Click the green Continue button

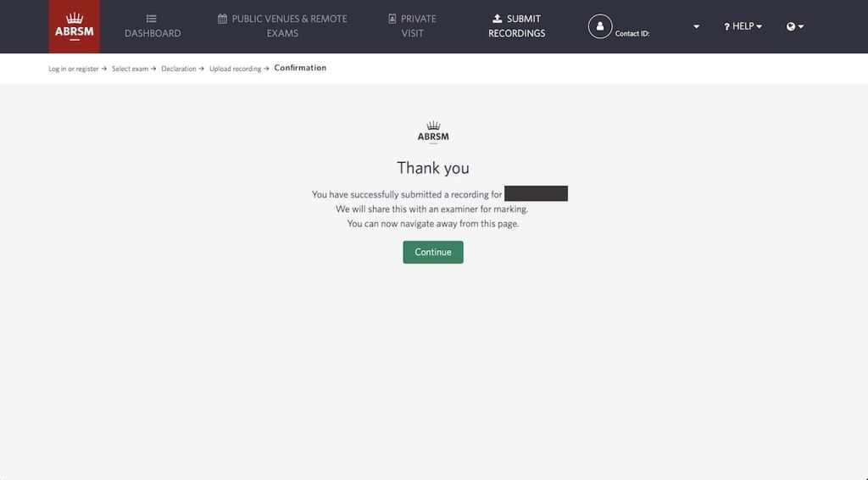pos(433,252)
